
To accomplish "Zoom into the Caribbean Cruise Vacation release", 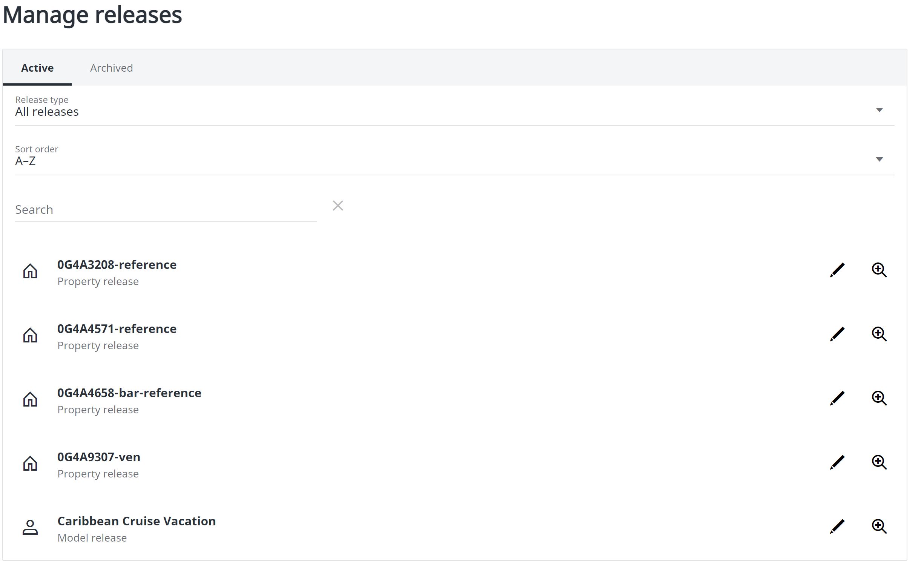I will click(x=879, y=526).
